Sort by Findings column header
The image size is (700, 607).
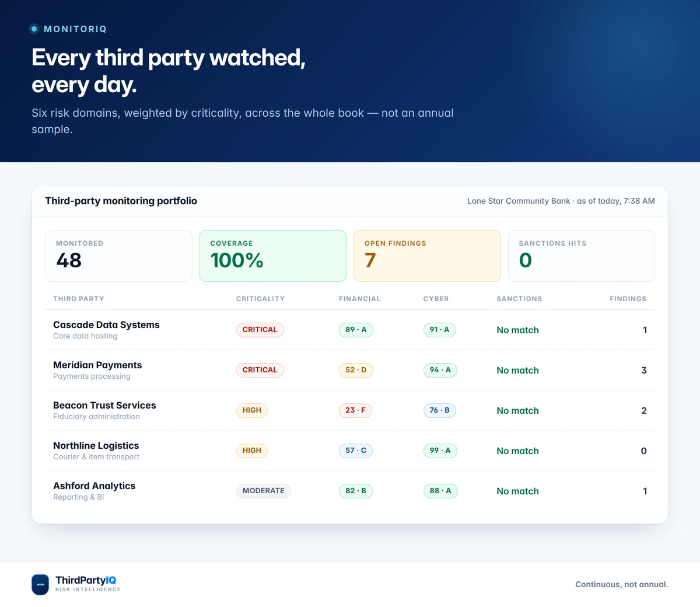coord(628,299)
